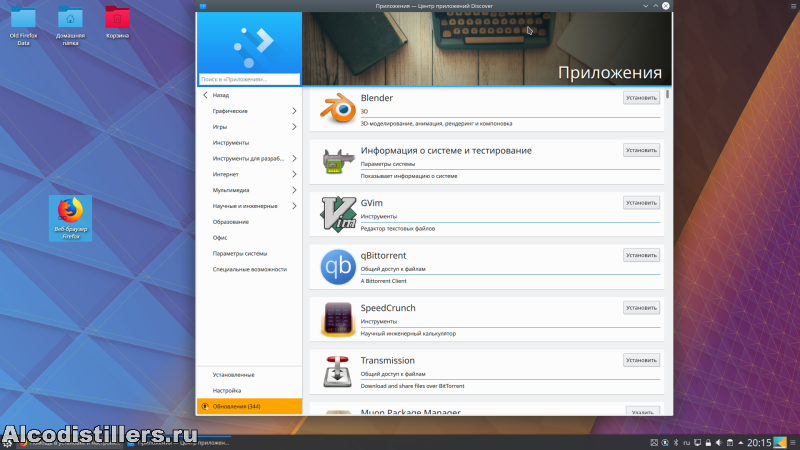
Task: Open the Корзина trash desktop icon
Action: click(117, 22)
